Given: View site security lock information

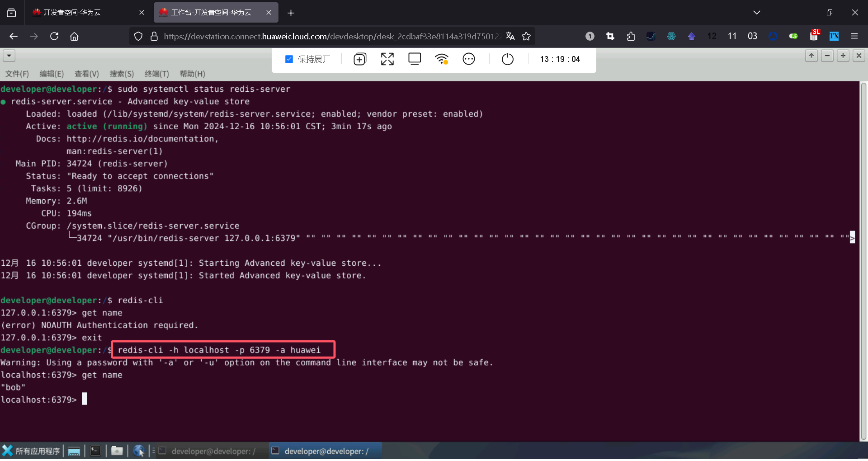Looking at the screenshot, I should coord(154,36).
